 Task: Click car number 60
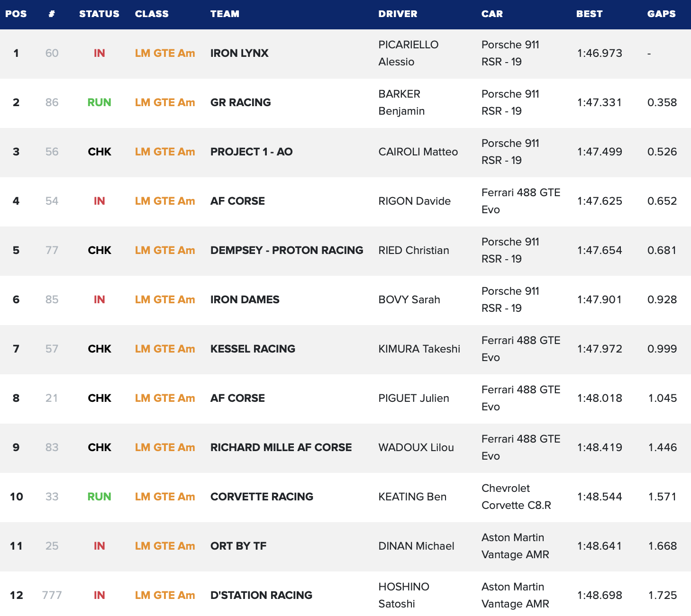[x=52, y=53]
